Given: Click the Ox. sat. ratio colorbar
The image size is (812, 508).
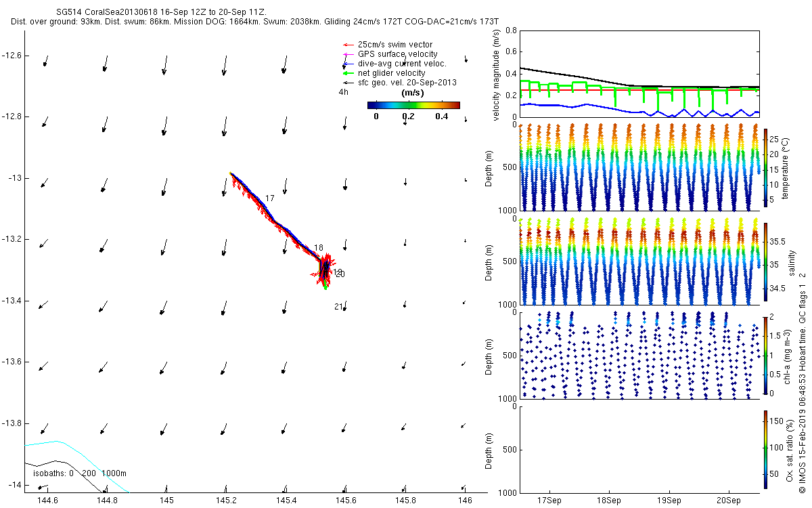Looking at the screenshot, I should [x=765, y=448].
